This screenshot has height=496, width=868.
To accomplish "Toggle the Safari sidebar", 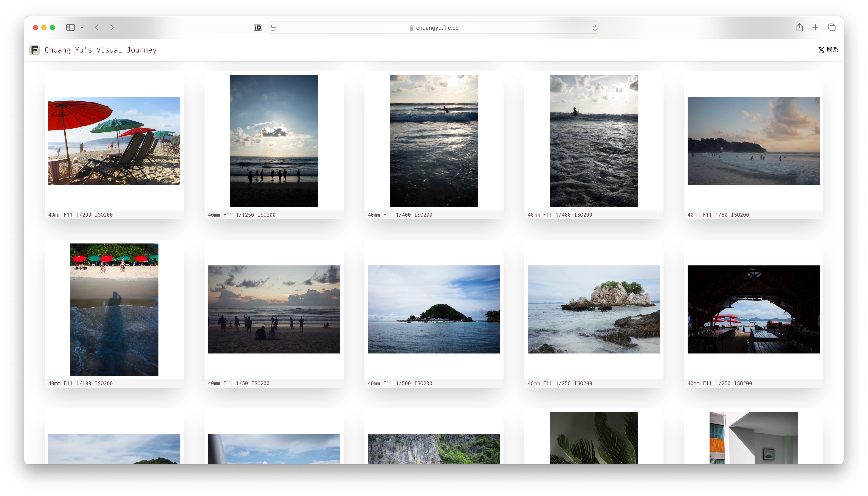I will coord(70,27).
